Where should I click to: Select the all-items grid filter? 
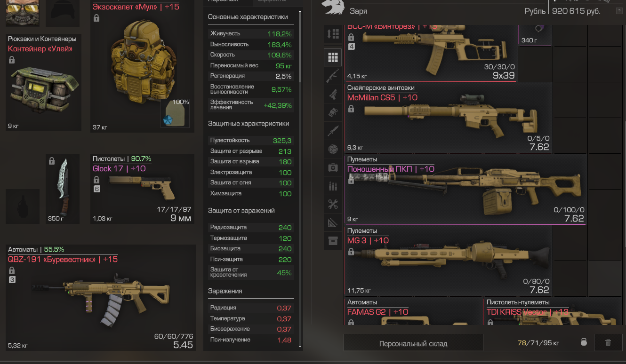click(333, 57)
